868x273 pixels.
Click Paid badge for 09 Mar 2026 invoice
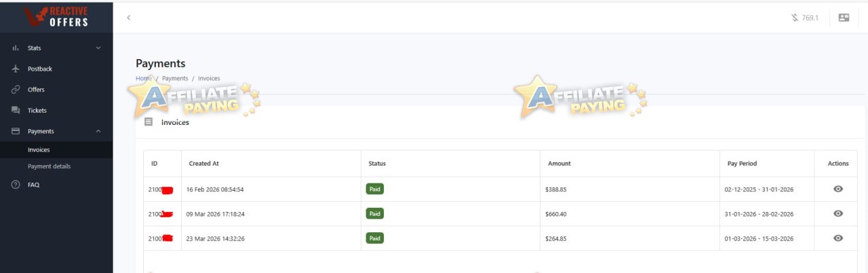375,213
